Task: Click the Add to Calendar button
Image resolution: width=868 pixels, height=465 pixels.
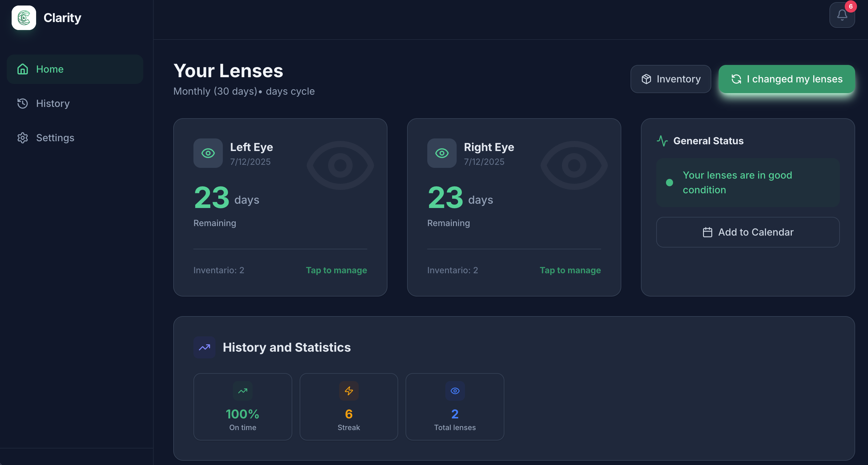Action: click(748, 232)
